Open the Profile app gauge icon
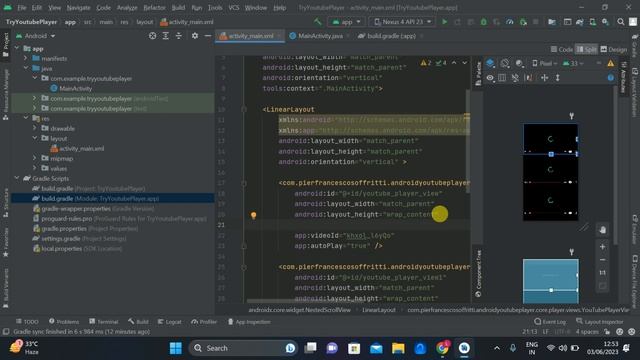 coord(509,22)
